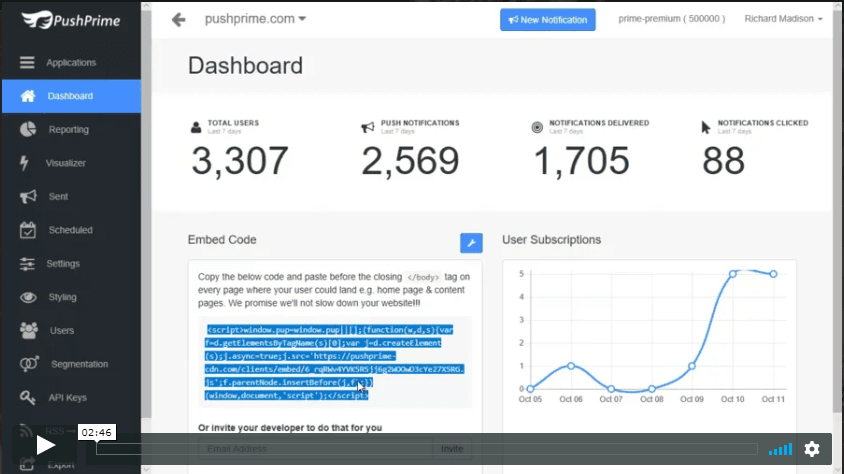Click the back arrow icon in header
Image resolution: width=844 pixels, height=474 pixels.
(178, 19)
